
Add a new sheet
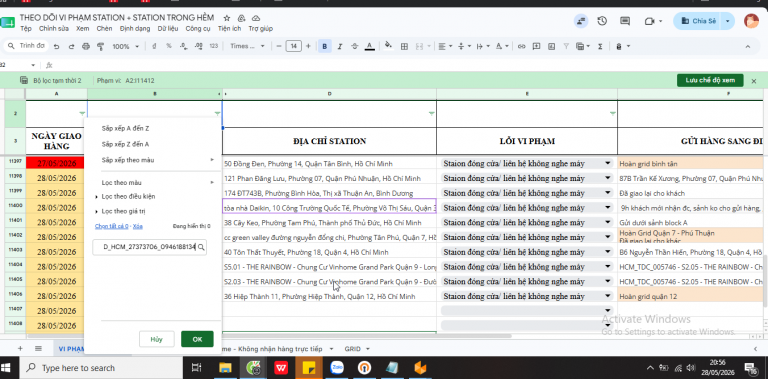tap(20, 349)
